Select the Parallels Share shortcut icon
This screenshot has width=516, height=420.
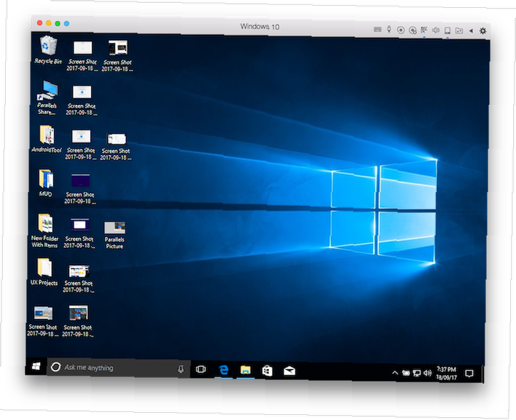click(x=47, y=98)
